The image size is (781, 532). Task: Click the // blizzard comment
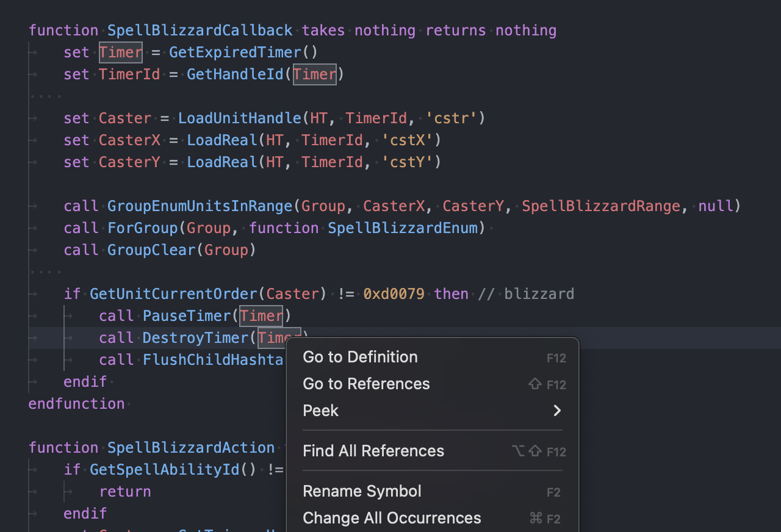[x=526, y=294]
